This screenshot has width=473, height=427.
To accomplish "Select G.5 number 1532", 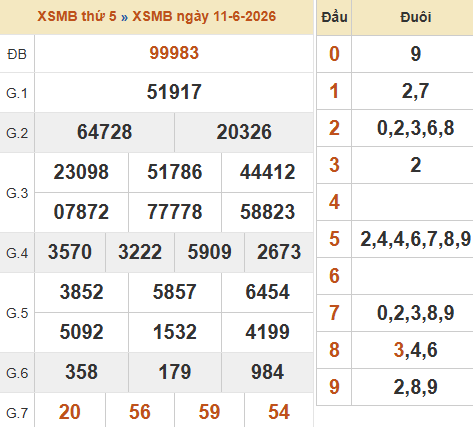I will 175,332.
